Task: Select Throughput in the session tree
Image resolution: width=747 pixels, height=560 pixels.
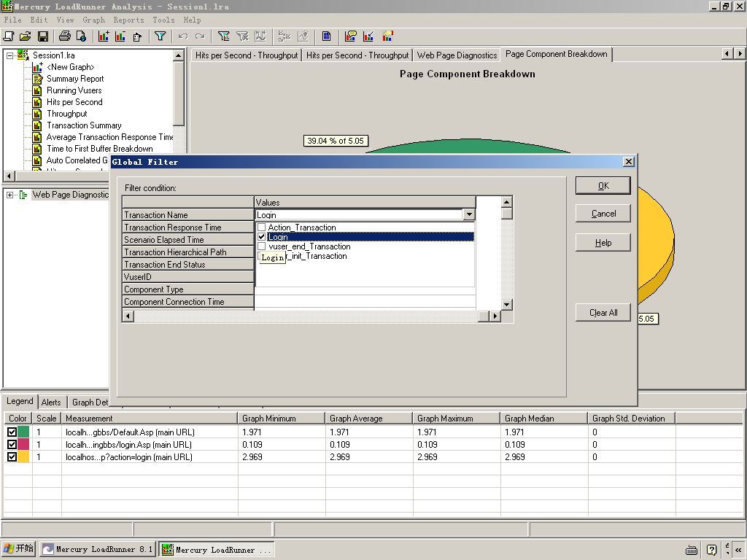Action: click(66, 114)
